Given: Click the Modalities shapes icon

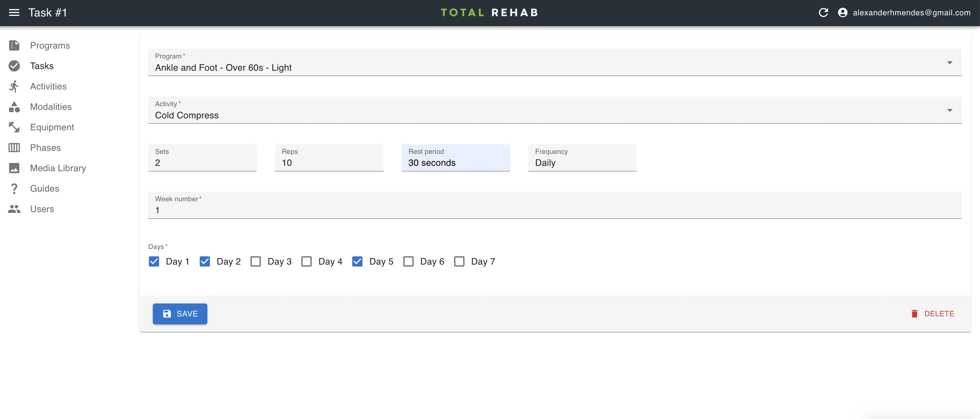Looking at the screenshot, I should tap(14, 107).
